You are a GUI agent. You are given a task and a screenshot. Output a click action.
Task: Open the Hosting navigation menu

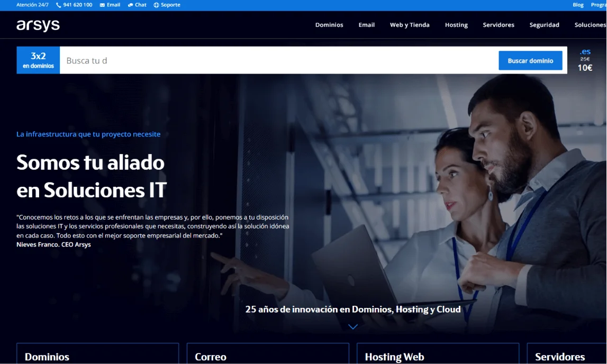(456, 25)
